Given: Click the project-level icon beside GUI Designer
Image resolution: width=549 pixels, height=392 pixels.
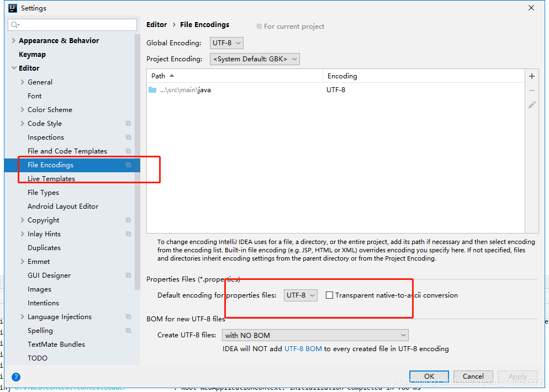Looking at the screenshot, I should (129, 276).
